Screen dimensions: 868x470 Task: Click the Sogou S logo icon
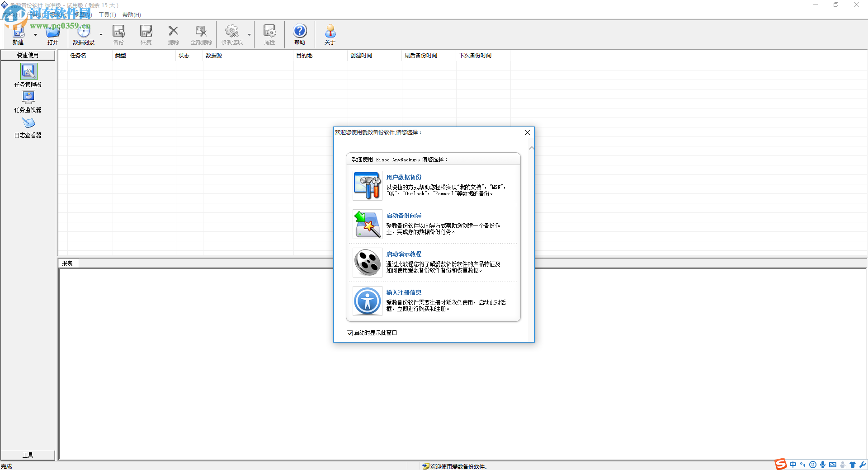pos(781,464)
